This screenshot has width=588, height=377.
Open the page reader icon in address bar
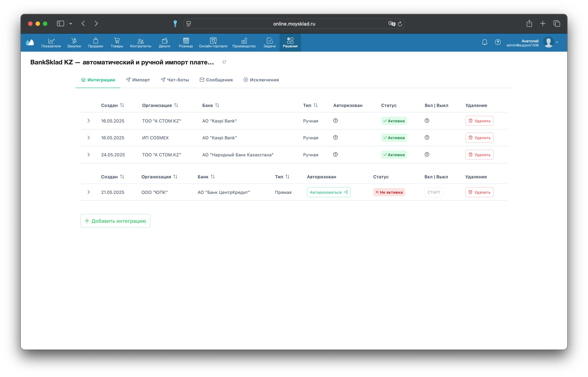point(189,24)
